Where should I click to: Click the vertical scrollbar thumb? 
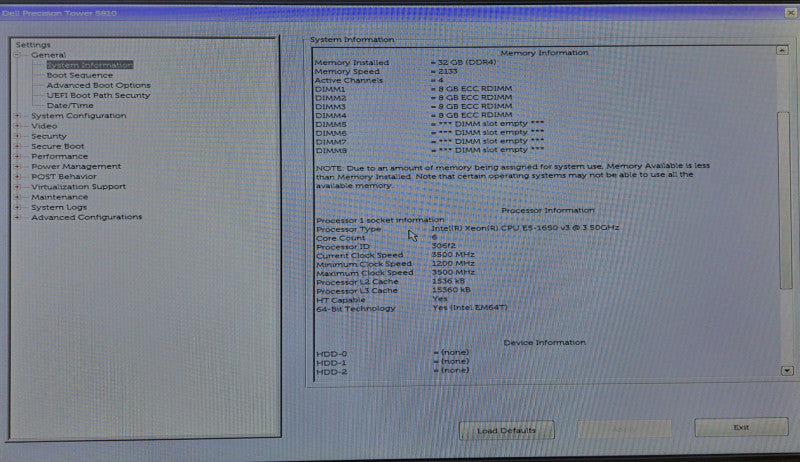785,200
